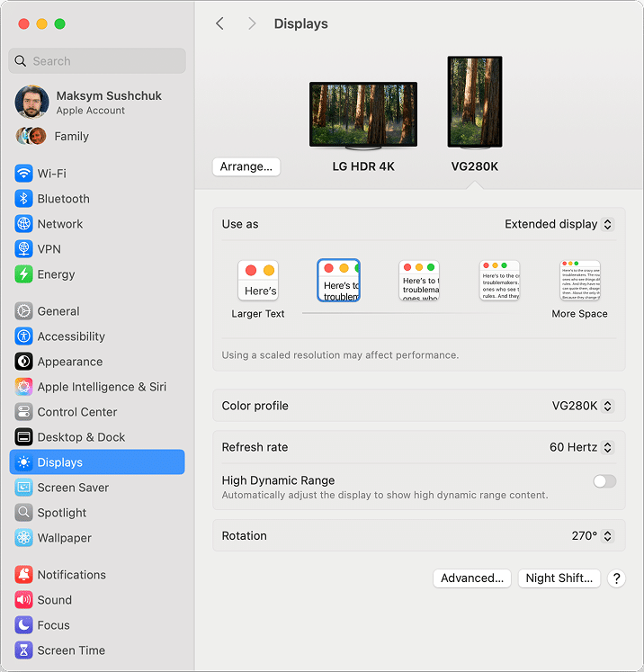Expand the Refresh rate 60 Hertz dropdown
This screenshot has height=672, width=644.
pyautogui.click(x=581, y=447)
